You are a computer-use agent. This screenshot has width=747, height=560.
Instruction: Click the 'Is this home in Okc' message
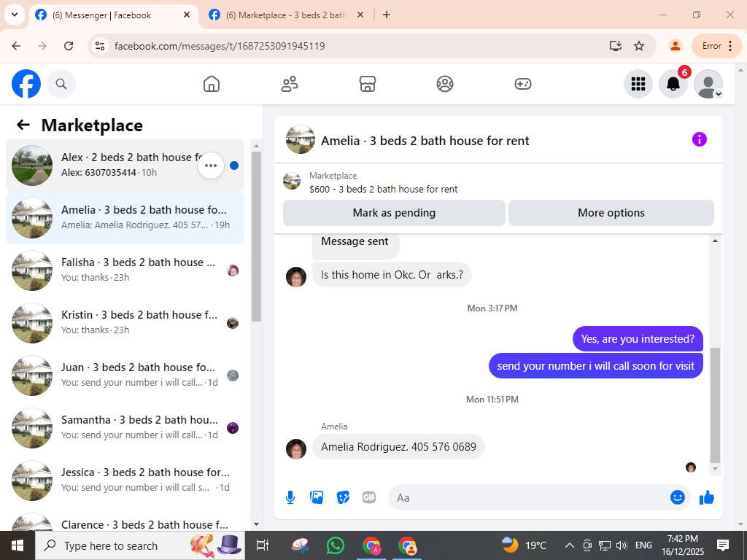(392, 275)
